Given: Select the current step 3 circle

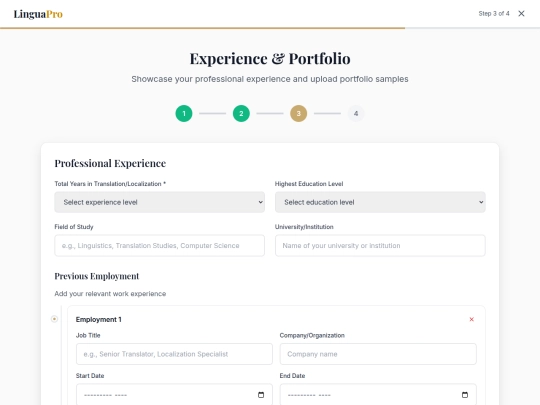Looking at the screenshot, I should [x=299, y=113].
